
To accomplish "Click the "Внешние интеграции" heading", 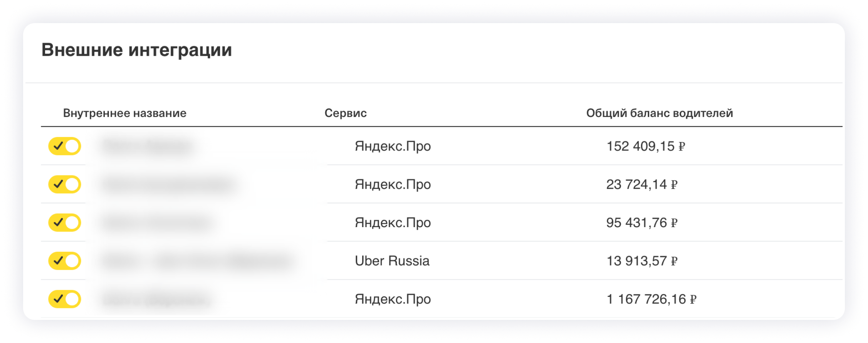I will 136,50.
